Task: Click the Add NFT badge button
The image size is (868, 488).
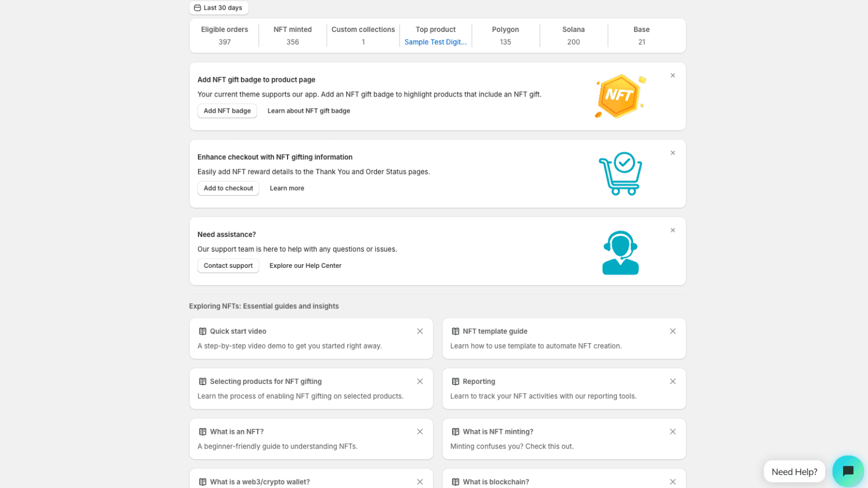Action: [x=227, y=111]
